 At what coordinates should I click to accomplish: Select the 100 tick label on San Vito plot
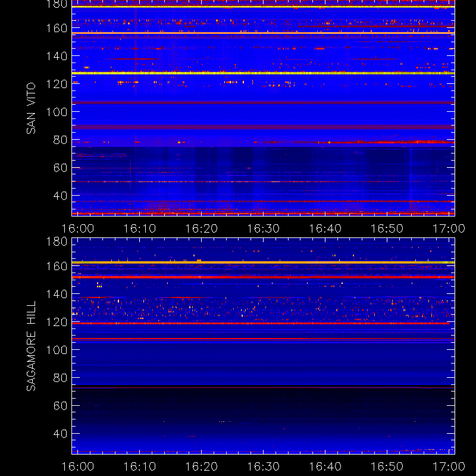point(57,112)
